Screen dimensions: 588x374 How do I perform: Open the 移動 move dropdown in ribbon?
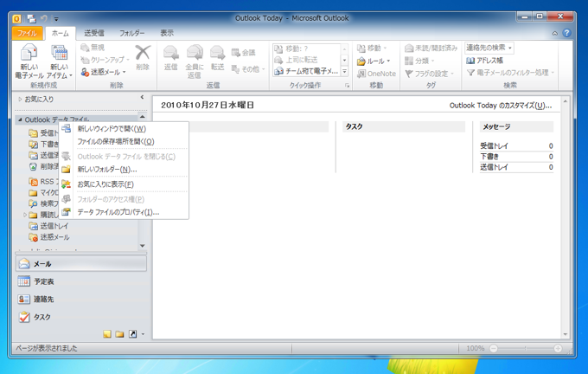pyautogui.click(x=372, y=48)
